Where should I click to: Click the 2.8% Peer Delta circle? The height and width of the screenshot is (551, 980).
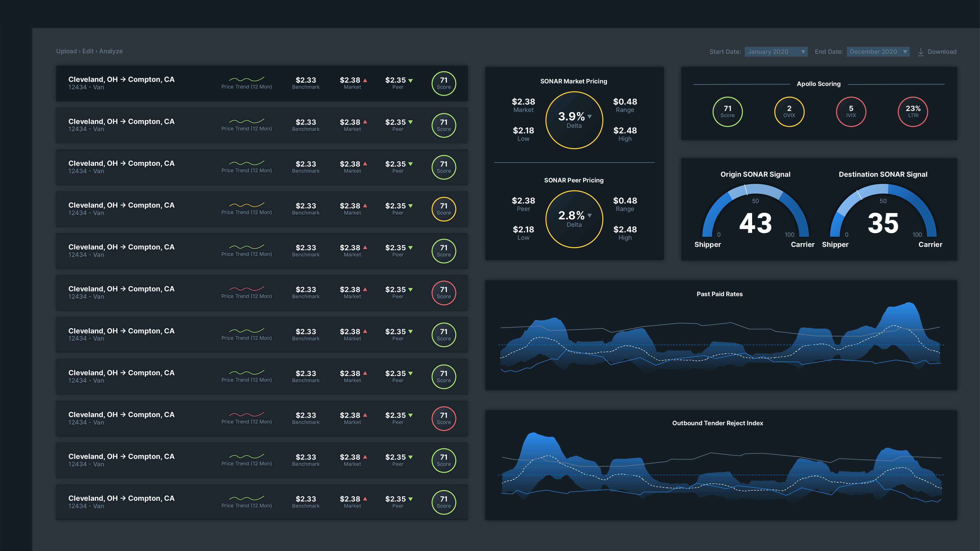click(x=574, y=219)
